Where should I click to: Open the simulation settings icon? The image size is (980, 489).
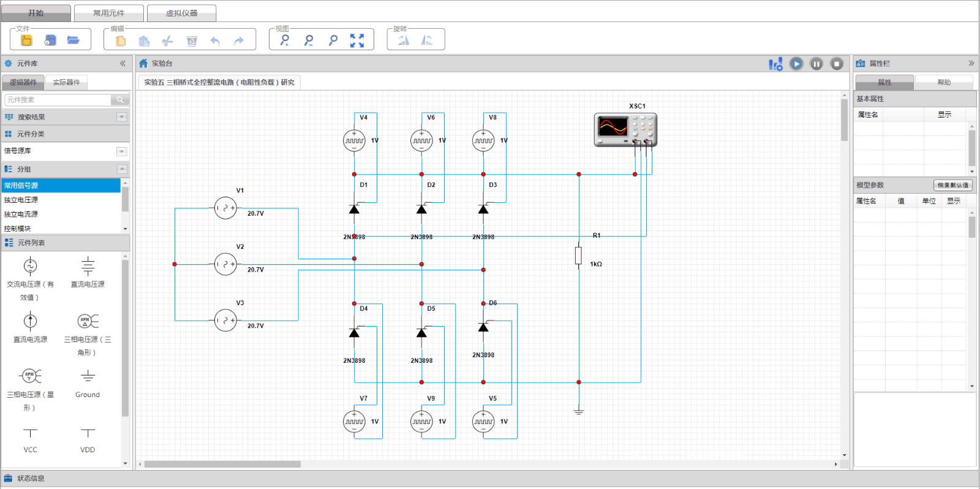(x=775, y=64)
